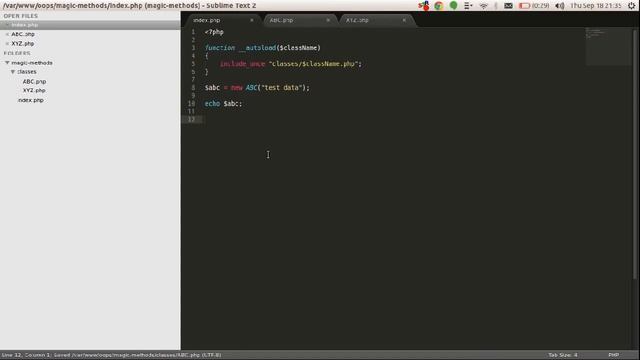Screen dimensions: 640x360
Task: Click the clock showing Thu Sep 18
Action: point(596,6)
